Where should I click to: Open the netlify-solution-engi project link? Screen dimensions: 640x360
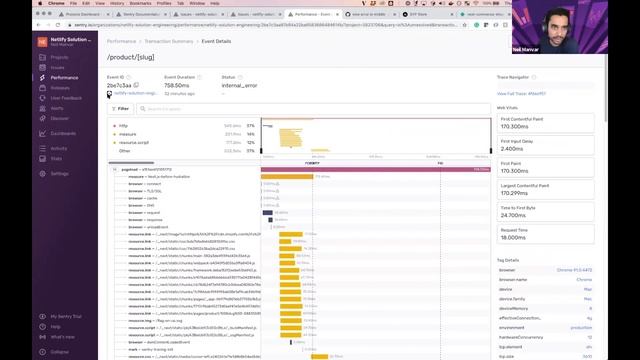[136, 93]
